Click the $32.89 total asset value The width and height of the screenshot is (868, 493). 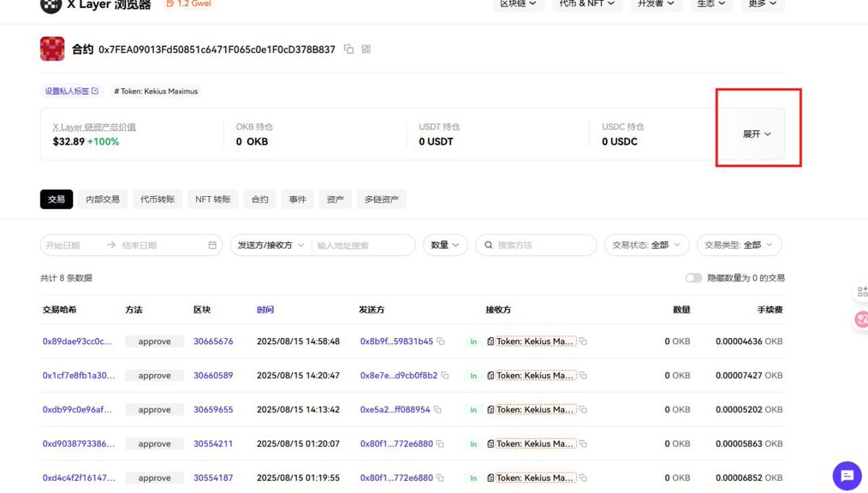[x=68, y=142]
